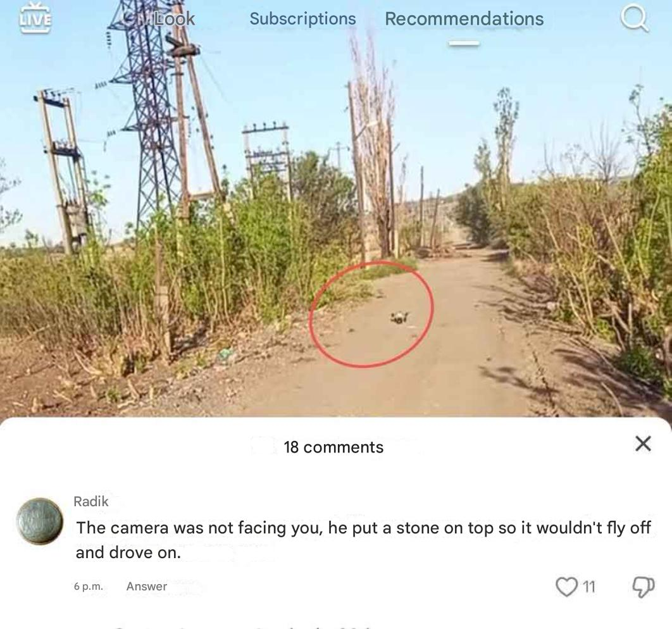Dislike Radik's comment with thumbs-down icon
This screenshot has width=672, height=629.
click(644, 587)
